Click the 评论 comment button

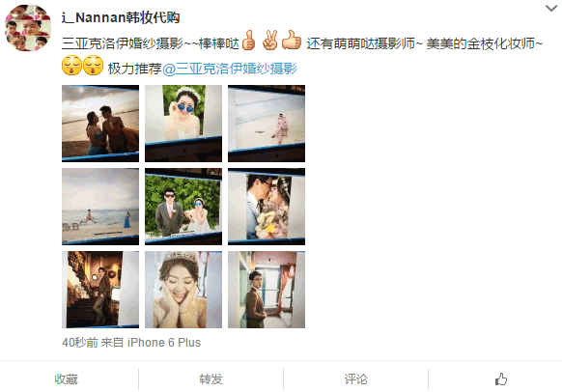[x=355, y=379]
